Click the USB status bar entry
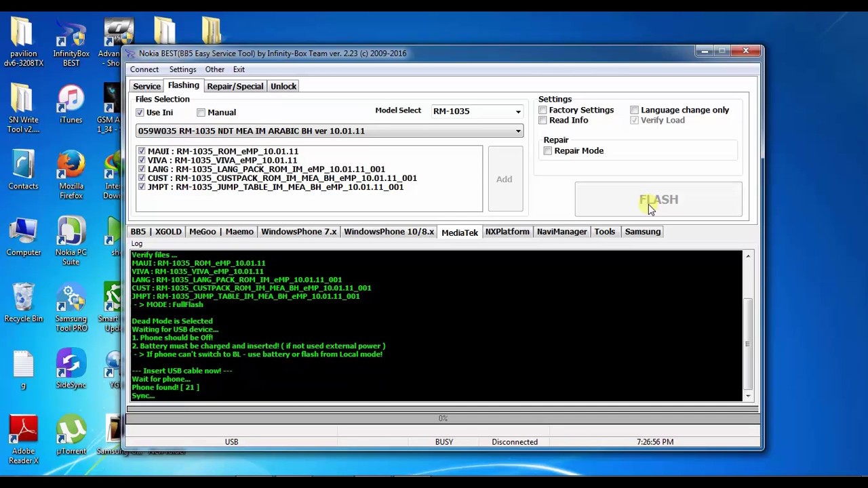868x488 pixels. point(231,442)
